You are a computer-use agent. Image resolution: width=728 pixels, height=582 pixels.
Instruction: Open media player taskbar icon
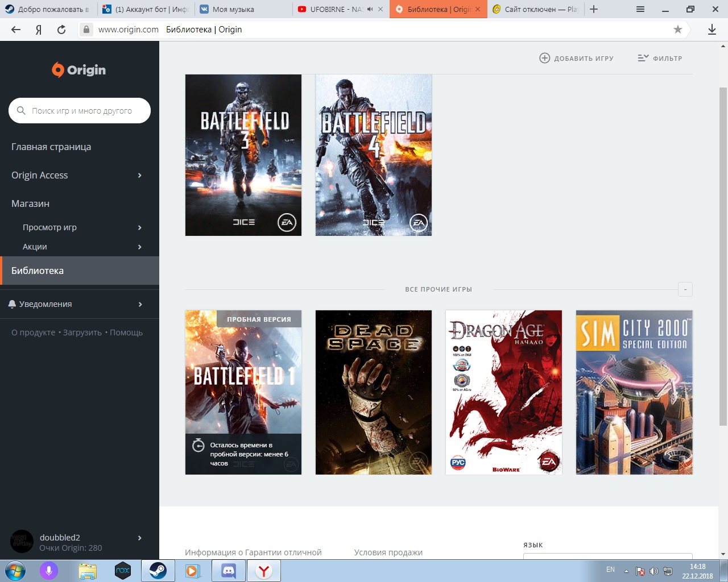(193, 571)
